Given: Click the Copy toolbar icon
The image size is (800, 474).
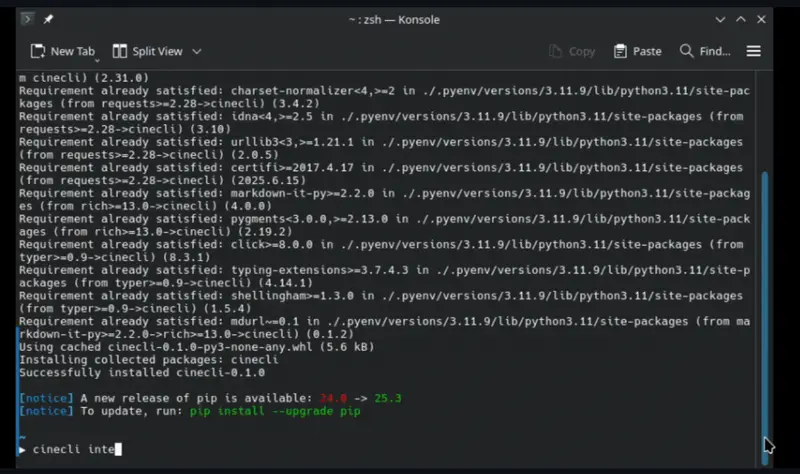Looking at the screenshot, I should 572,51.
